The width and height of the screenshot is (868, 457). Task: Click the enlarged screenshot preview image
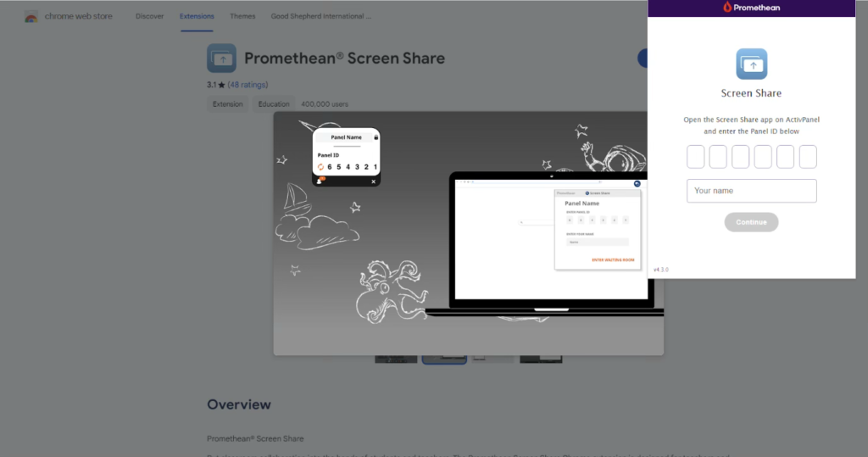[x=468, y=233]
